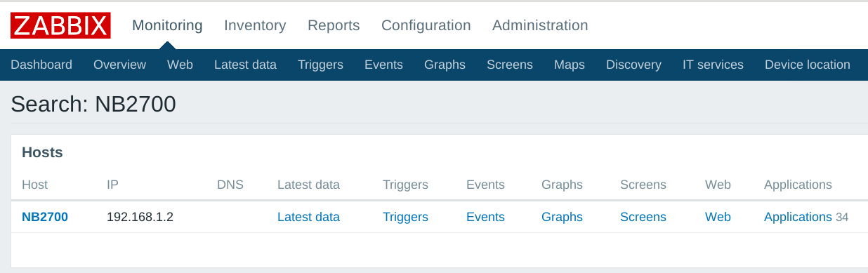Open Triggers link for NB2700
This screenshot has width=868, height=273.
point(405,217)
